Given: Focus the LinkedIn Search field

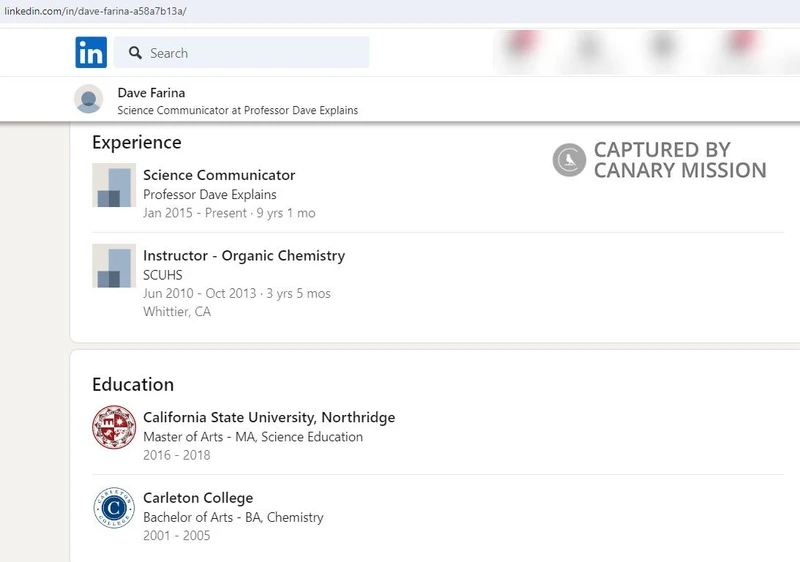Looking at the screenshot, I should (x=255, y=53).
